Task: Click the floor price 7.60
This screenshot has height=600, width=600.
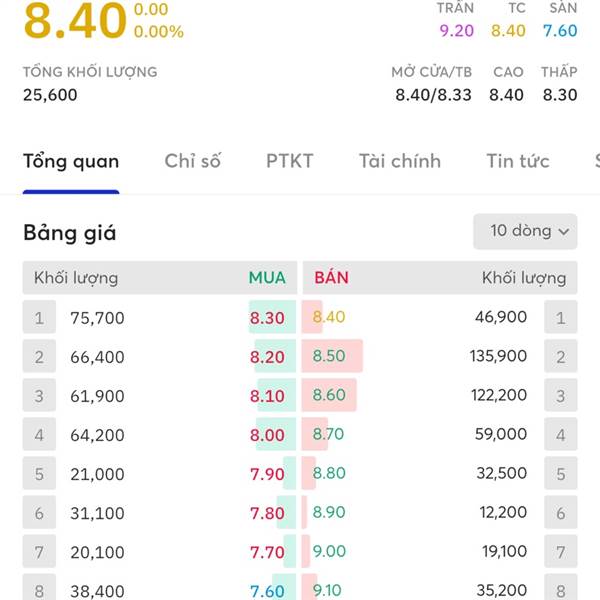Action: (x=560, y=31)
